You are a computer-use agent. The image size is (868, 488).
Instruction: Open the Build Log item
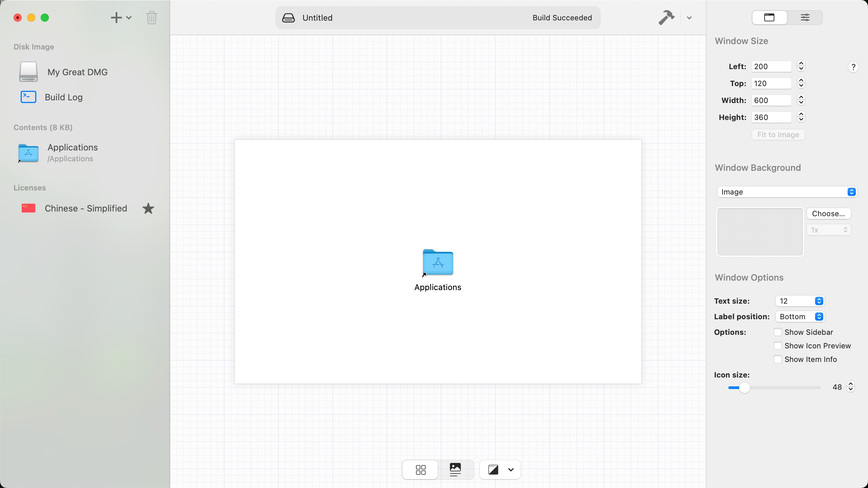coord(63,97)
